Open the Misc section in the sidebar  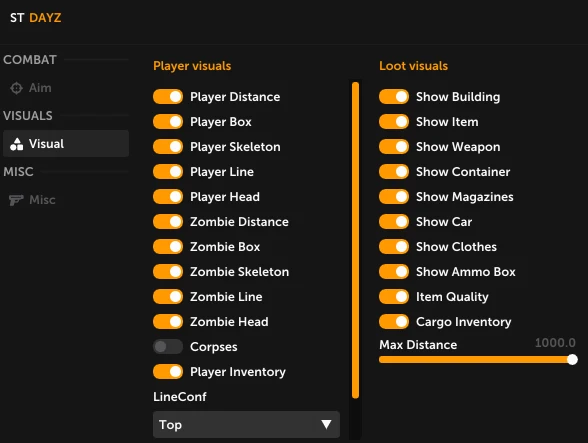pos(66,200)
